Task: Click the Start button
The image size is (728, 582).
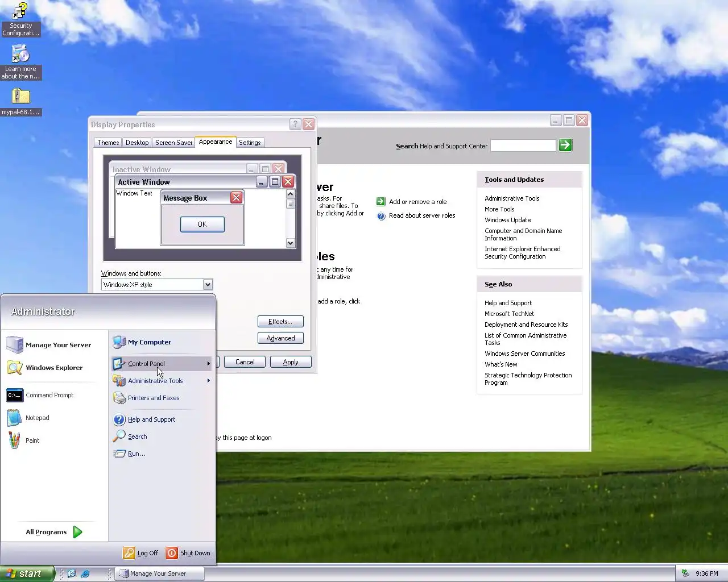Action: coord(27,573)
